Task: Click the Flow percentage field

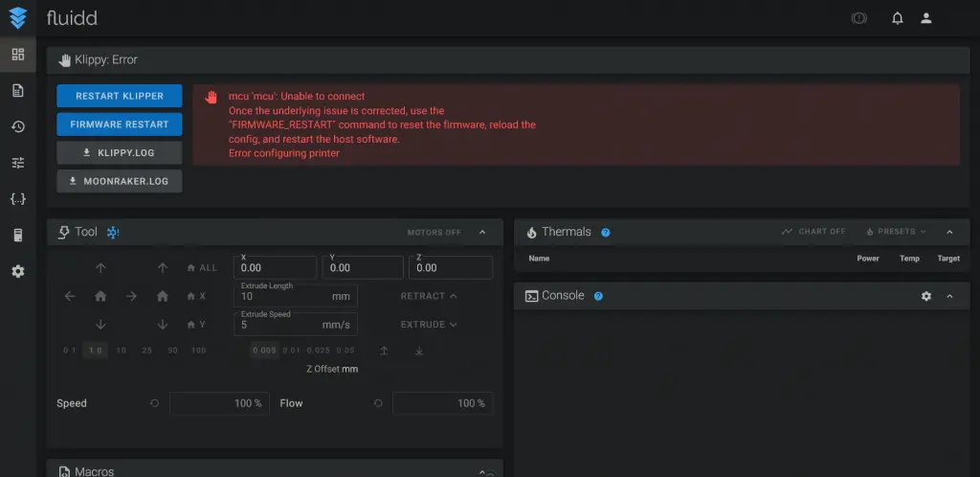Action: 442,403
